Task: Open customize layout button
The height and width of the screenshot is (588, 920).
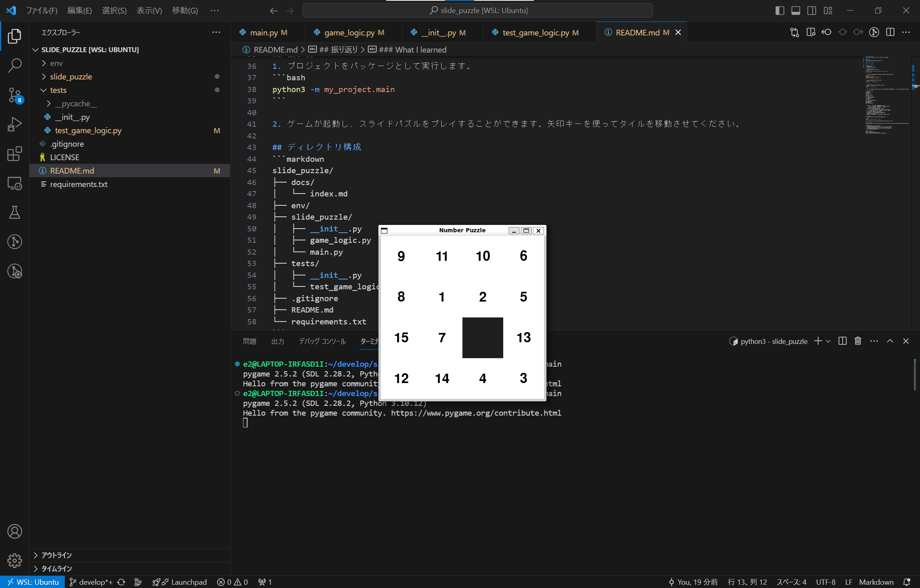Action: (x=828, y=11)
